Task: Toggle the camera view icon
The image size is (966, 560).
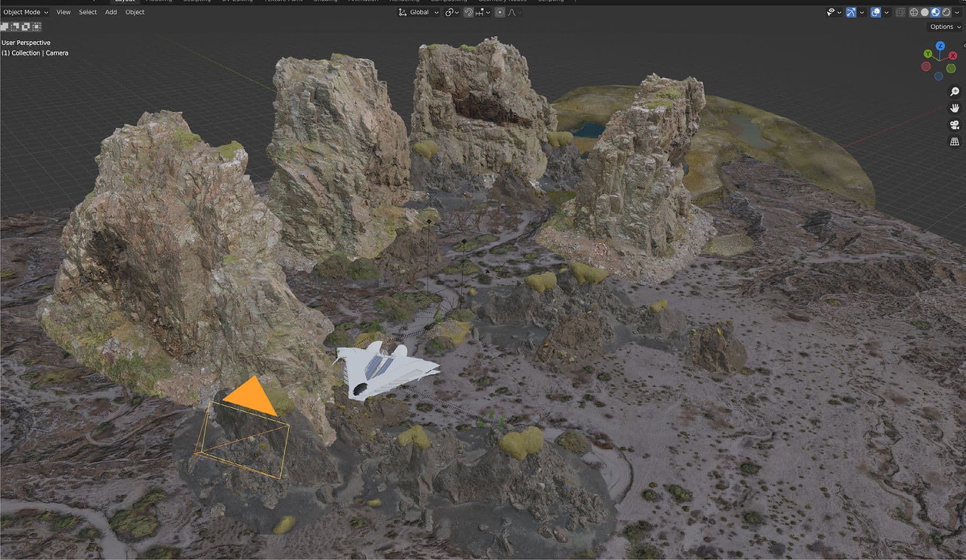Action: [954, 125]
